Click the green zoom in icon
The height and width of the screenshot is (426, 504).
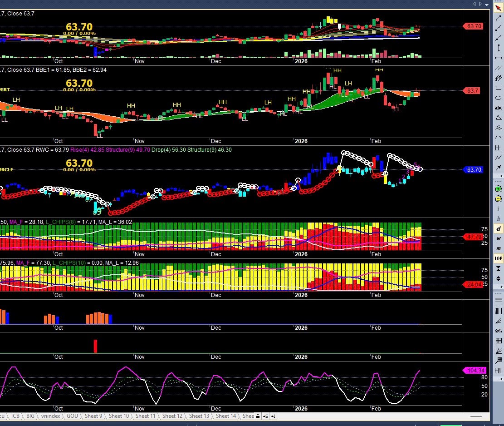click(498, 189)
